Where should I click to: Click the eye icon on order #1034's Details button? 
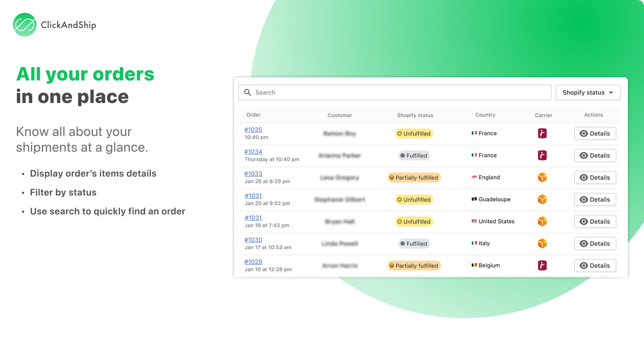click(585, 155)
